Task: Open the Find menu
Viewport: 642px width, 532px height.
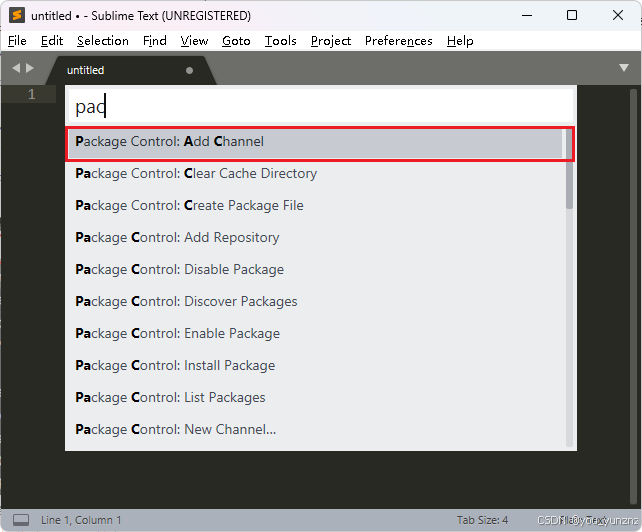Action: (155, 41)
